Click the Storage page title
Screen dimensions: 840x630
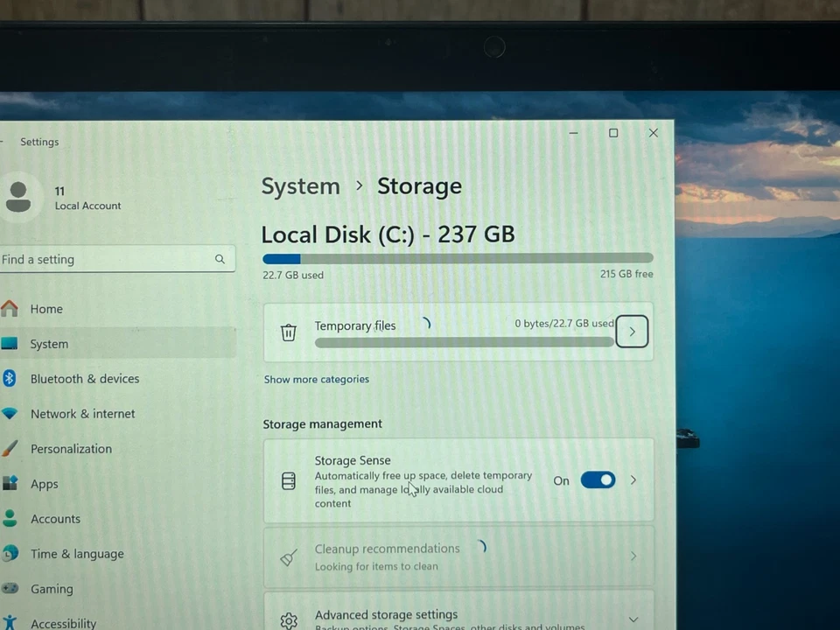tap(419, 186)
